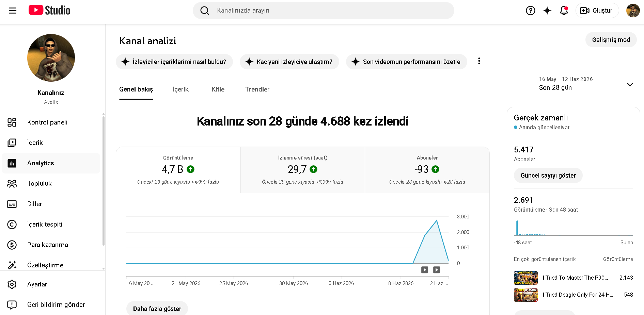Click Daha fazla göster button
Image resolution: width=644 pixels, height=315 pixels.
pyautogui.click(x=157, y=308)
